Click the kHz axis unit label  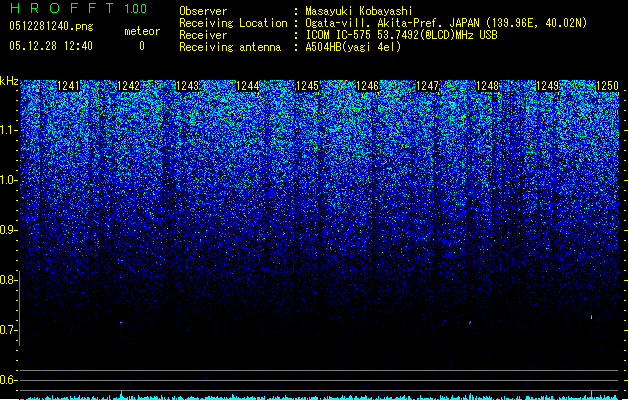pos(9,81)
